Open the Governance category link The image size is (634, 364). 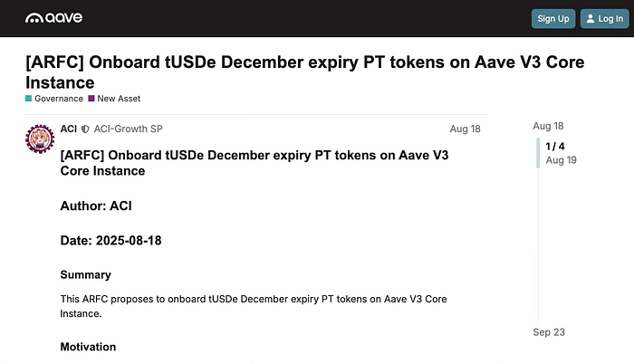[x=59, y=99]
